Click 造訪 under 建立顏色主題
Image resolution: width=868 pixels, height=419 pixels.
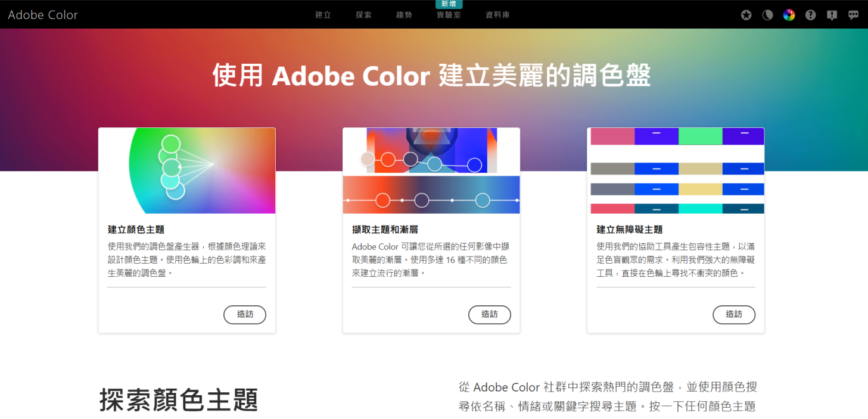(x=245, y=315)
